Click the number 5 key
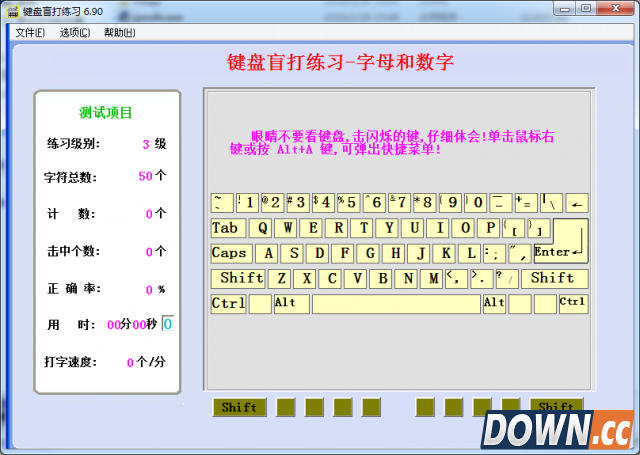This screenshot has width=640, height=455. click(349, 203)
